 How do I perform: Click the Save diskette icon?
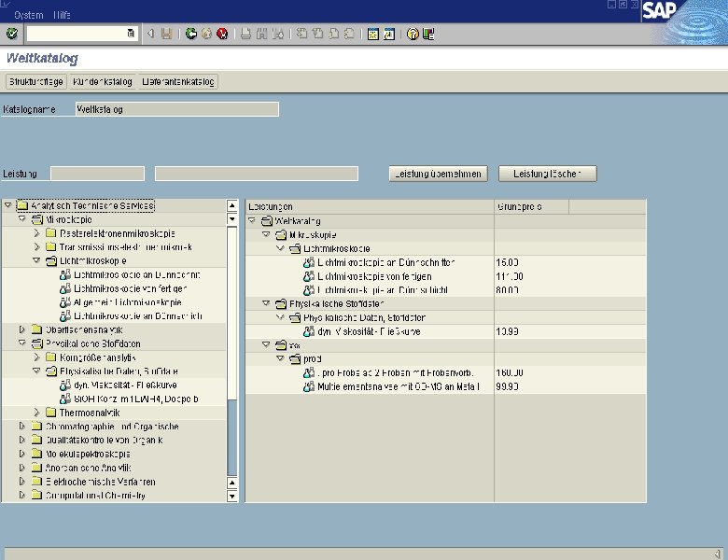tap(166, 34)
